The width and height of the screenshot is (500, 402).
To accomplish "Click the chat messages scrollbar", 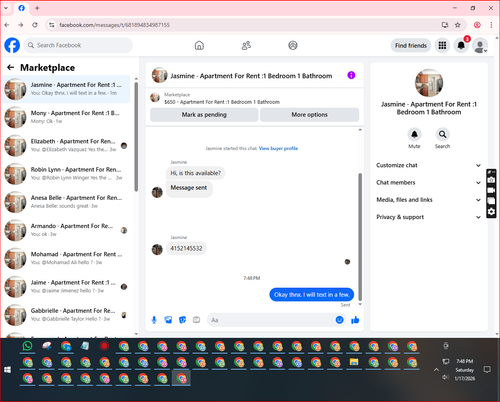I will 360,237.
